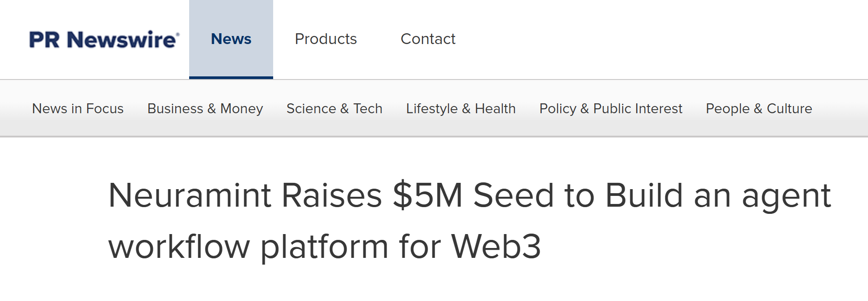Go to the Contact page

[428, 39]
